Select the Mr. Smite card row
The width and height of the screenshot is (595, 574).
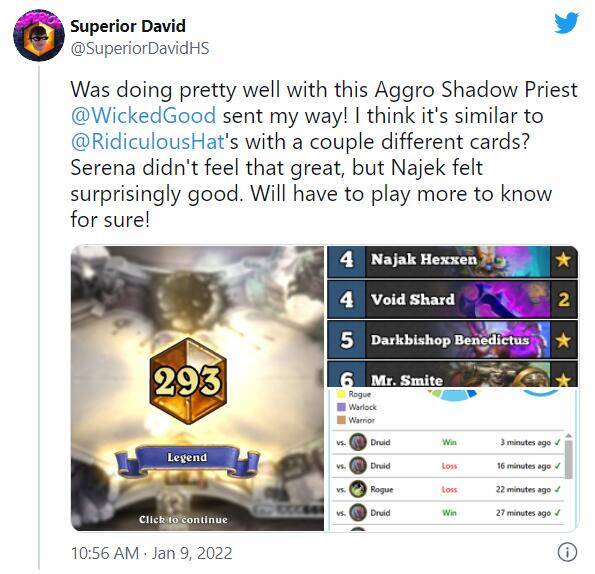(452, 374)
